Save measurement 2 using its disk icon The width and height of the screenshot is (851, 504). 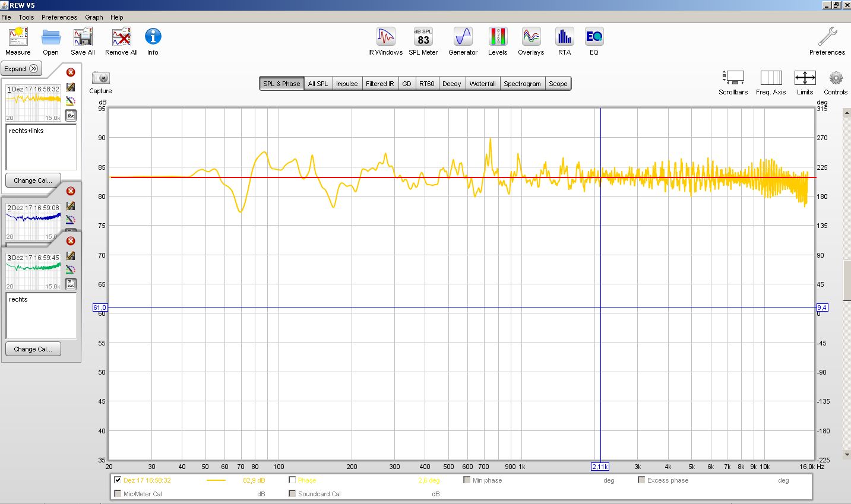[x=71, y=206]
